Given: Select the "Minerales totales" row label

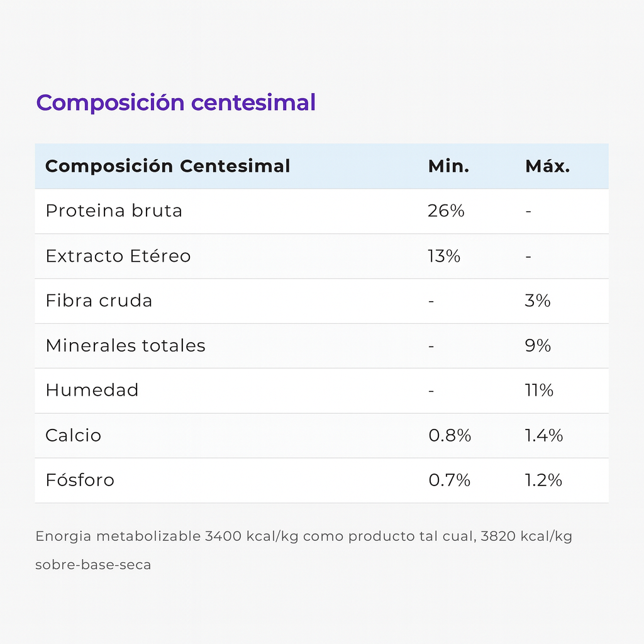Looking at the screenshot, I should [125, 345].
